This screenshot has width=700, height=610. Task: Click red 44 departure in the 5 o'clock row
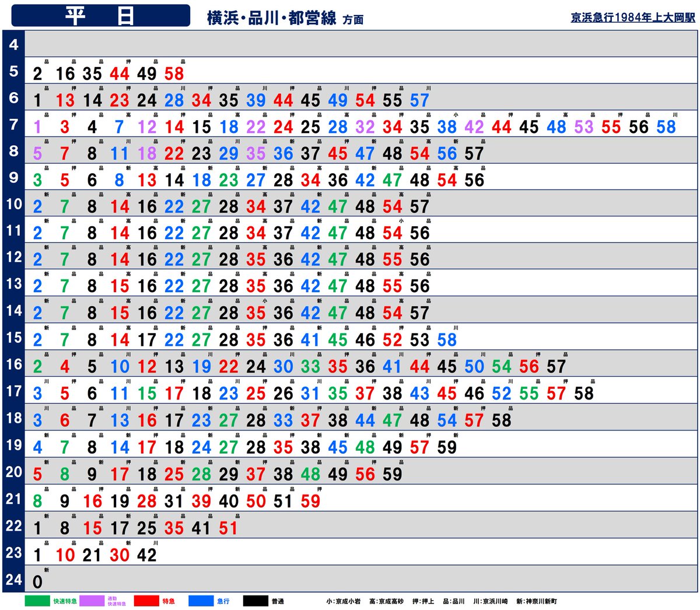pyautogui.click(x=120, y=73)
